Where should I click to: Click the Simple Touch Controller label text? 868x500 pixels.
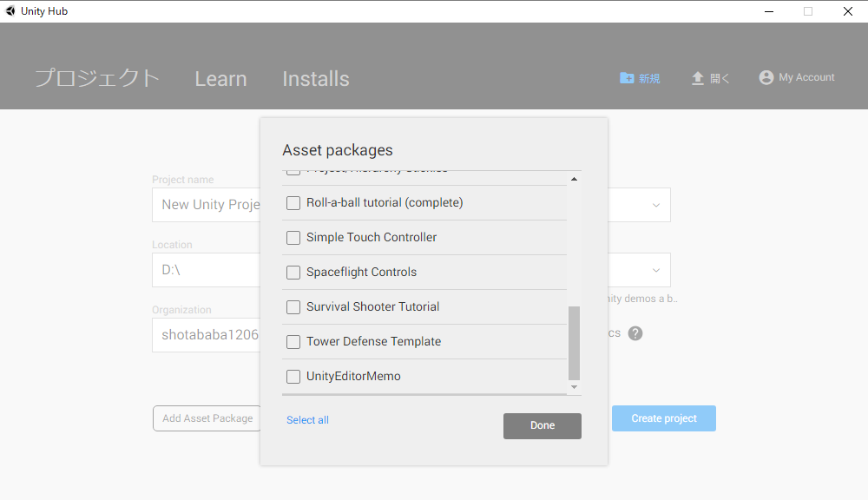point(372,237)
